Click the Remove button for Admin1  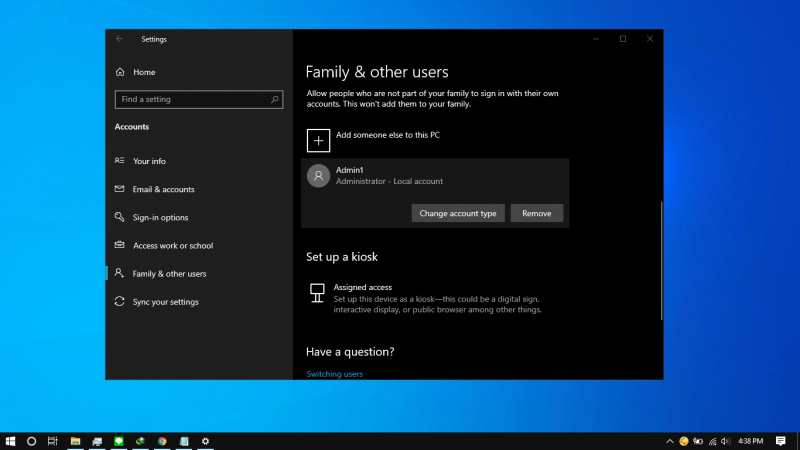click(537, 213)
